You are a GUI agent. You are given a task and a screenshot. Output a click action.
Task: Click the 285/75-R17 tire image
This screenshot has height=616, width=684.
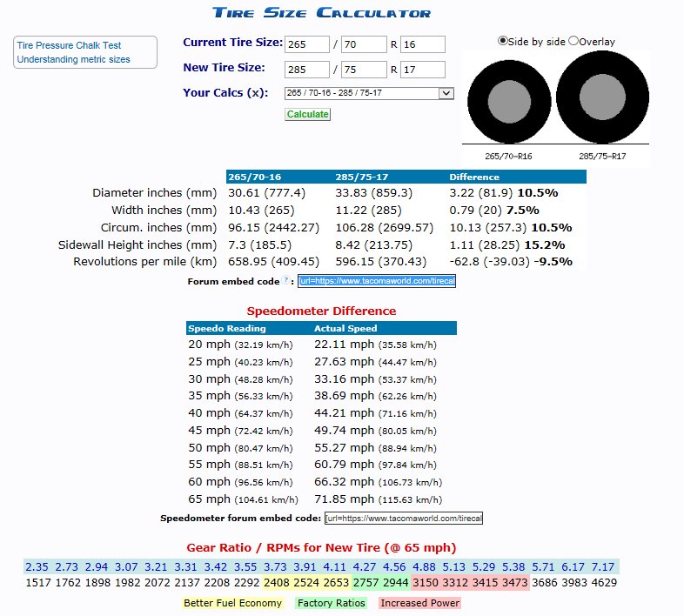(602, 97)
